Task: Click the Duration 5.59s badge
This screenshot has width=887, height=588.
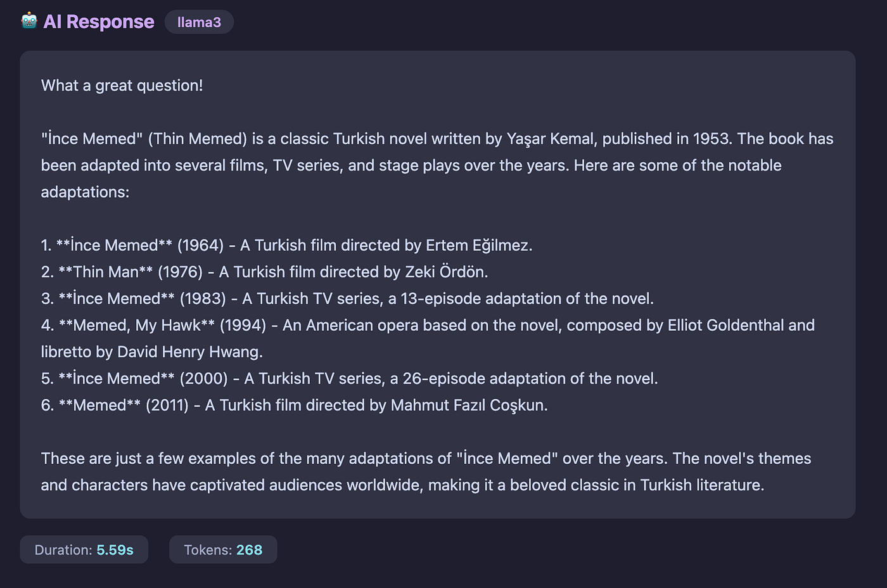Action: tap(84, 549)
